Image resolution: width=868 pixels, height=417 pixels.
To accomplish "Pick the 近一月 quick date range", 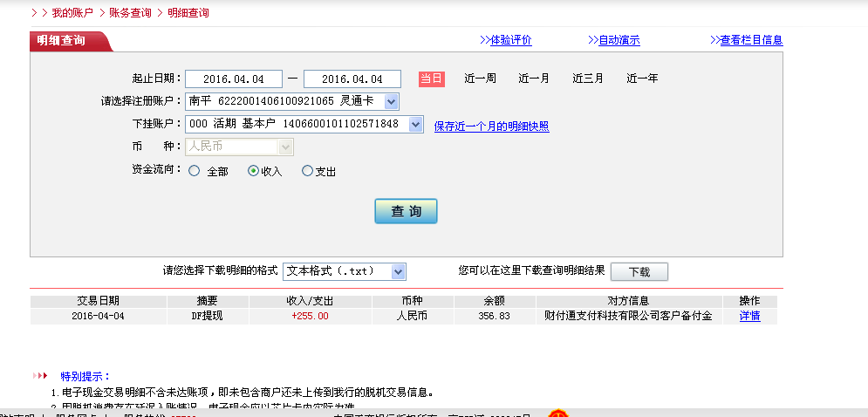I will pos(534,79).
